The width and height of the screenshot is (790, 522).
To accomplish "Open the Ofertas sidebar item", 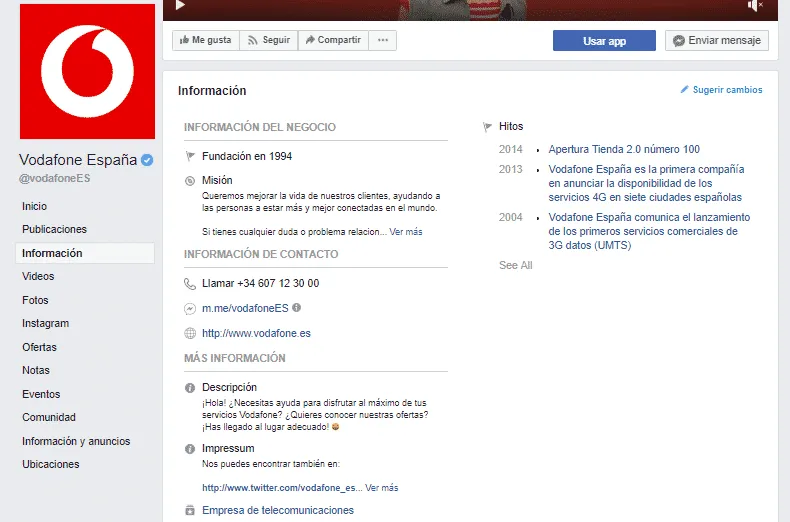I will pos(39,347).
